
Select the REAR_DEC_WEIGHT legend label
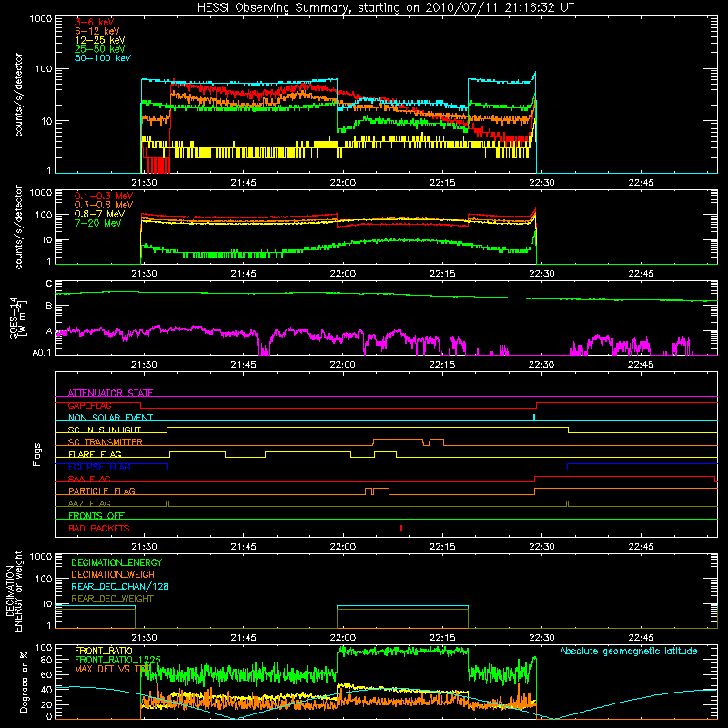tap(112, 599)
